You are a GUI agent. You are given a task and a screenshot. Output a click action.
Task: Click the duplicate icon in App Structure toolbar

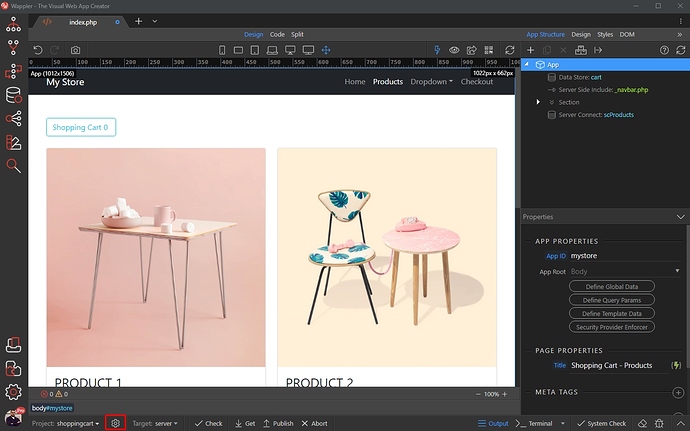click(547, 50)
